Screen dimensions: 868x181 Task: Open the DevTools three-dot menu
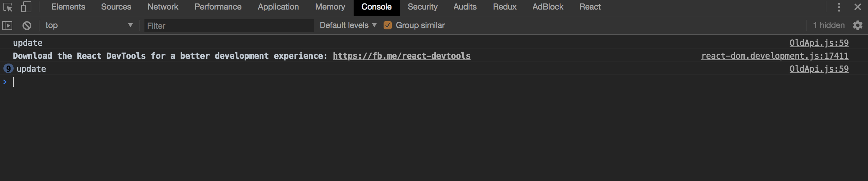click(x=839, y=7)
